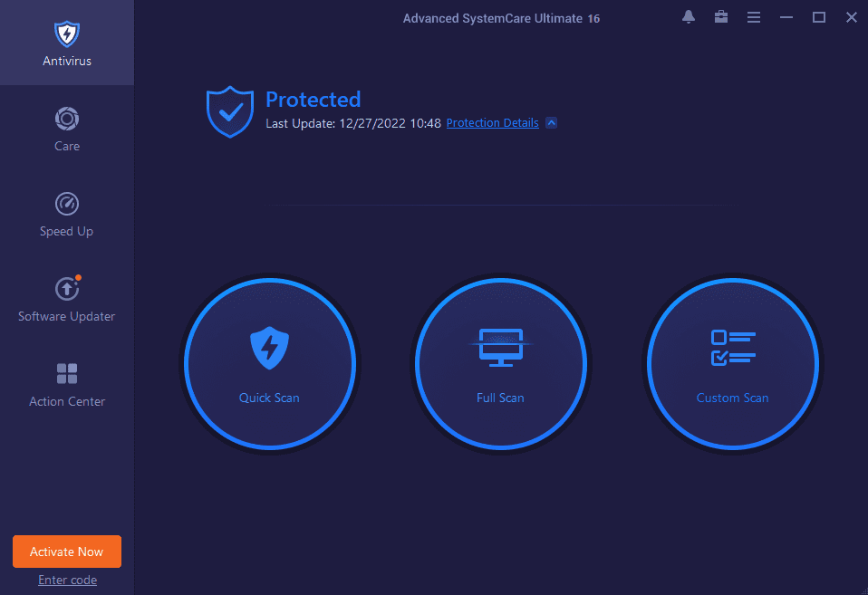The image size is (868, 595).
Task: Open the toolbox icon in the title bar
Action: tap(720, 16)
